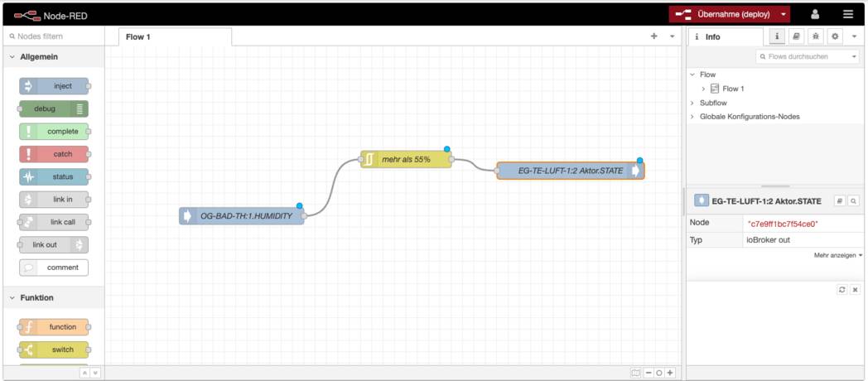This screenshot has width=868, height=381.
Task: Add a new flow with plus icon
Action: pos(654,36)
